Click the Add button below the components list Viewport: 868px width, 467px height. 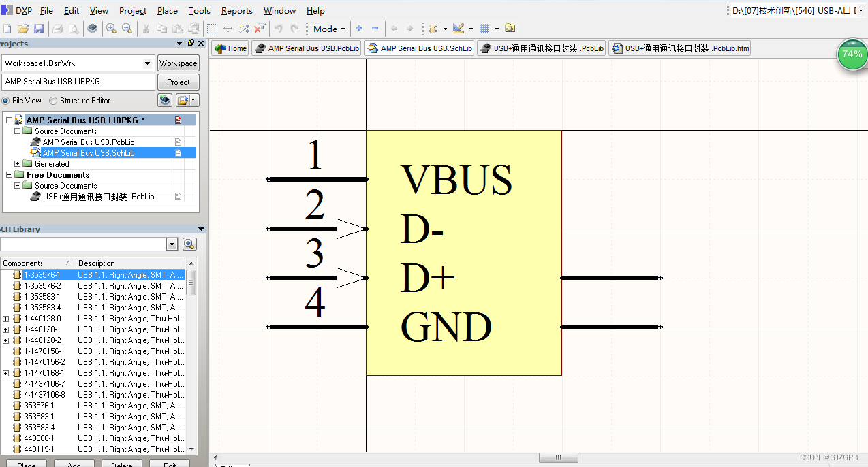click(74, 464)
